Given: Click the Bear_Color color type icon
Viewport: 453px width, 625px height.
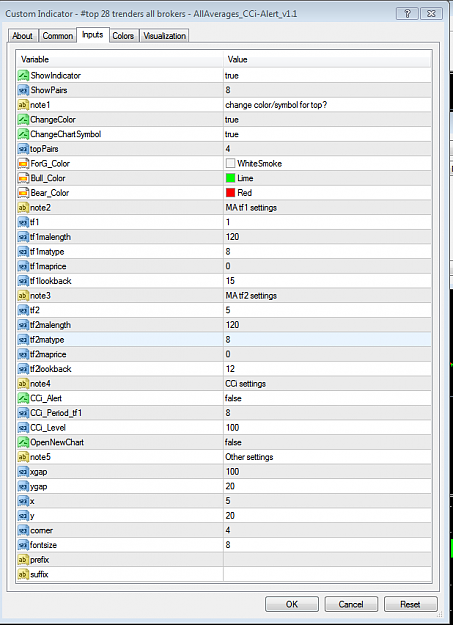Looking at the screenshot, I should coord(23,193).
